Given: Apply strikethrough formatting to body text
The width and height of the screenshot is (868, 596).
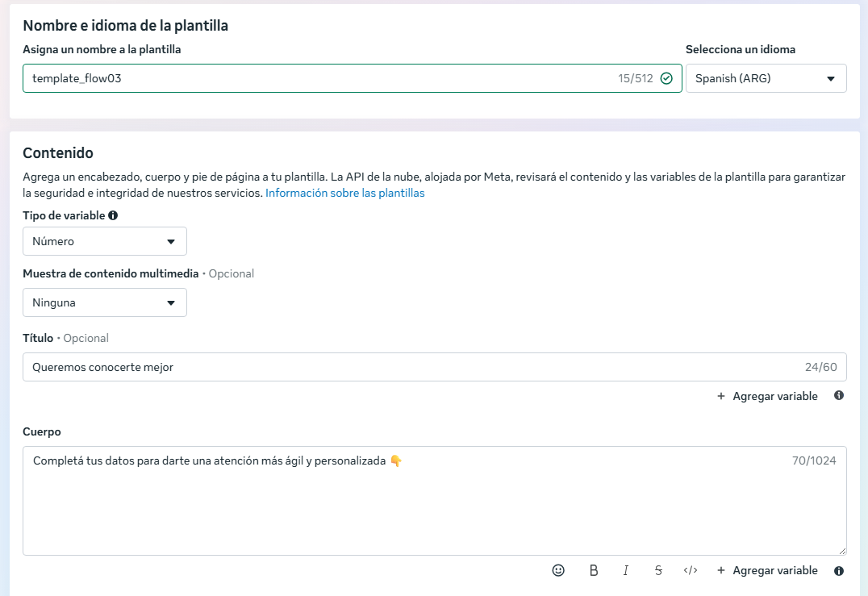Looking at the screenshot, I should pos(658,570).
